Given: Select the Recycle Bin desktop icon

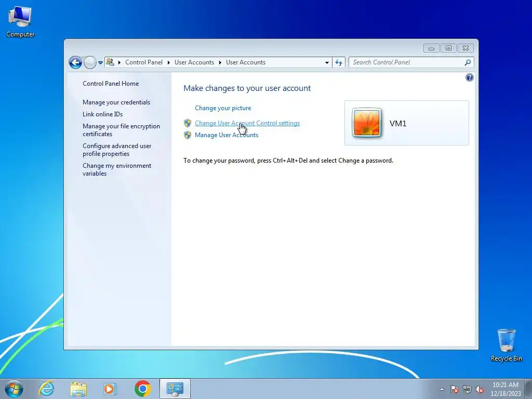Looking at the screenshot, I should [506, 345].
